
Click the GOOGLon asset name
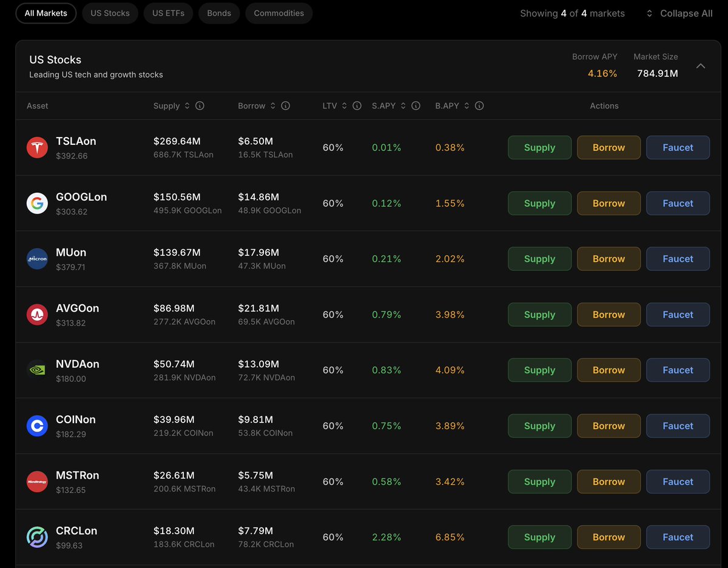(81, 196)
